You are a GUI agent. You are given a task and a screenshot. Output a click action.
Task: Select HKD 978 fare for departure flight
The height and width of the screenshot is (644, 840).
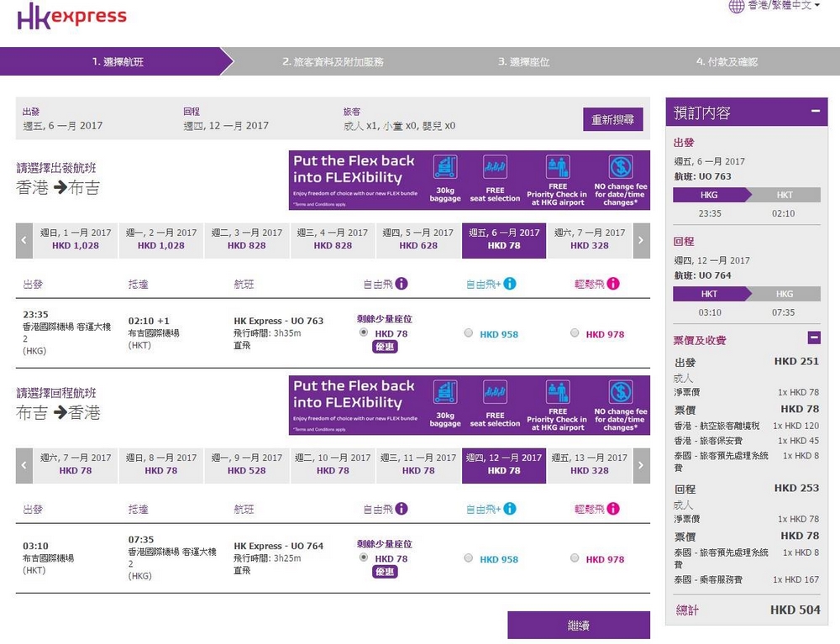coord(575,333)
